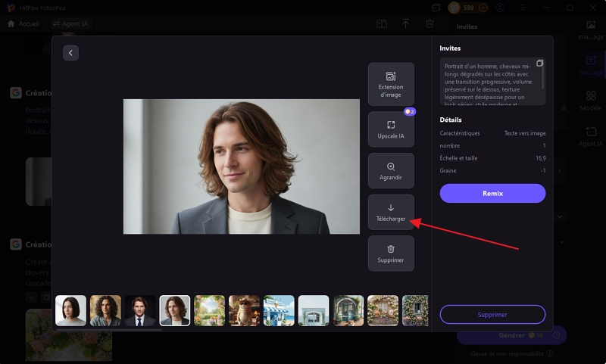Add credits with the plus icon

(x=483, y=8)
